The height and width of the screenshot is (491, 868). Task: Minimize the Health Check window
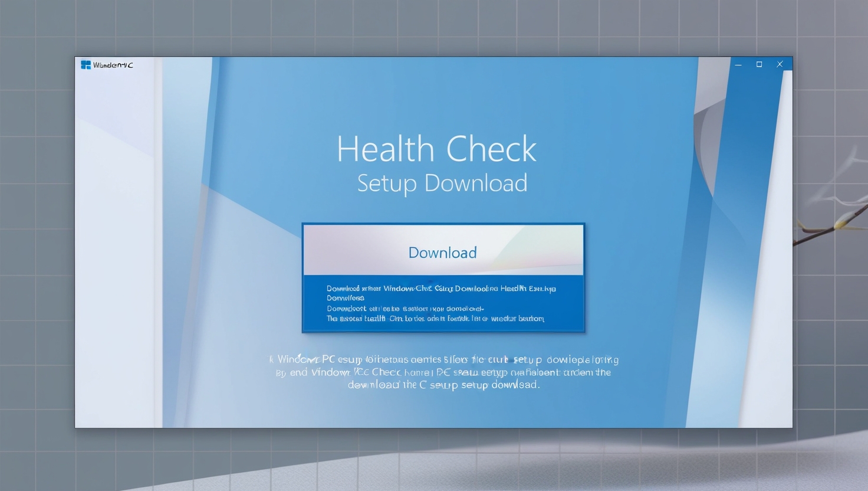point(738,64)
